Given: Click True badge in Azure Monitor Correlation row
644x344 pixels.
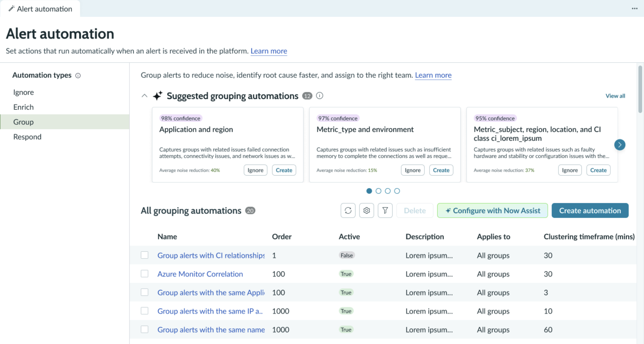Looking at the screenshot, I should tap(346, 274).
